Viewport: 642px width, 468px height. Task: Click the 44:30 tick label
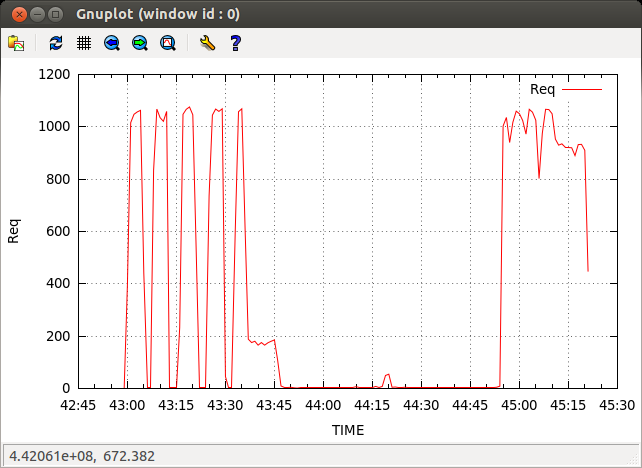click(421, 405)
